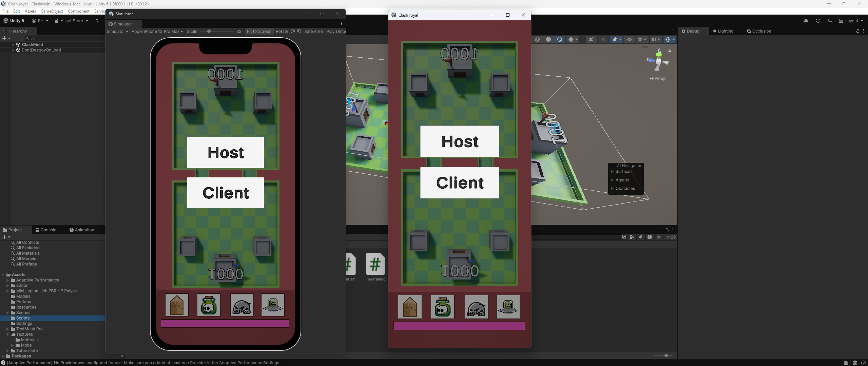The height and width of the screenshot is (366, 868).
Task: Click Host button in Simulator
Action: (x=226, y=152)
